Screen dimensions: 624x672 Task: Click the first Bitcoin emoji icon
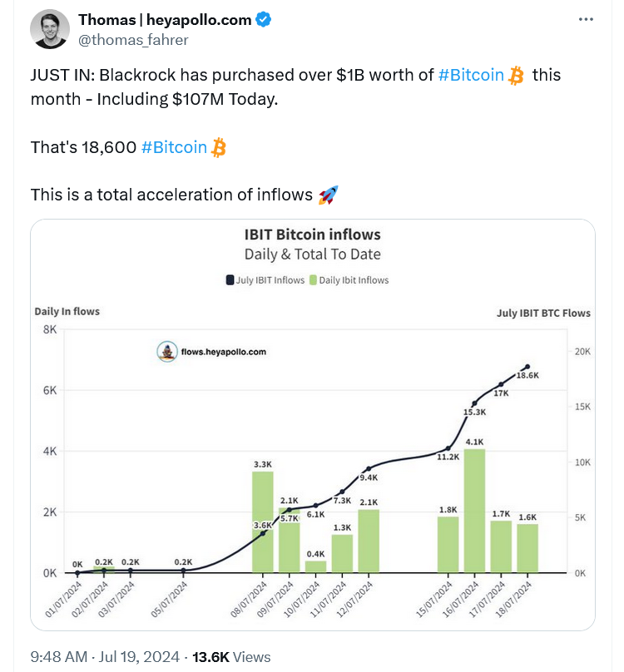516,76
